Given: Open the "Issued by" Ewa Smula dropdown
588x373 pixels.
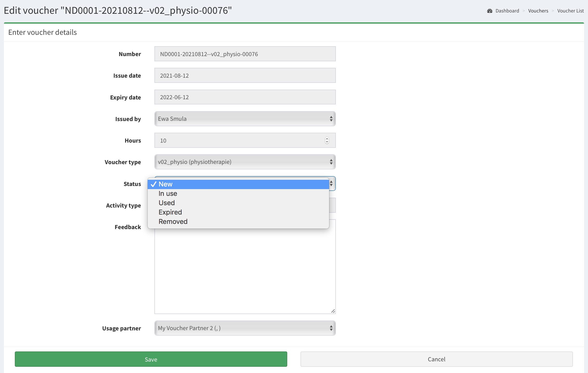Looking at the screenshot, I should pos(245,119).
